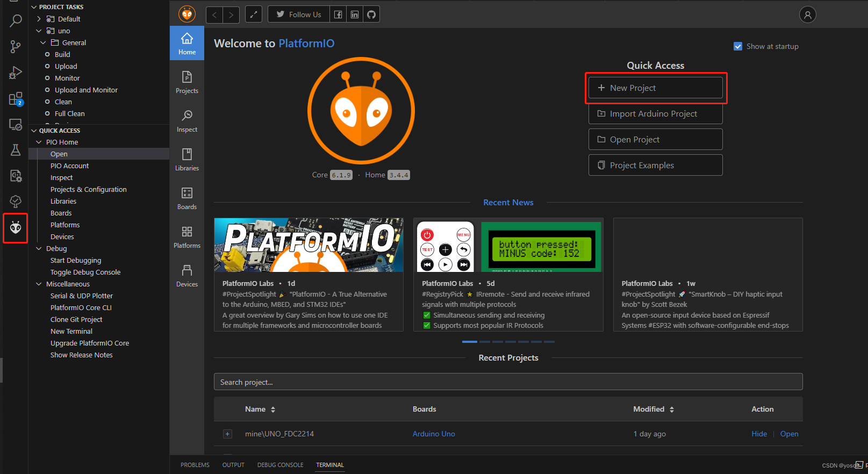Open PlatformIO alien icon in activity bar
Image resolution: width=868 pixels, height=474 pixels.
[16, 228]
